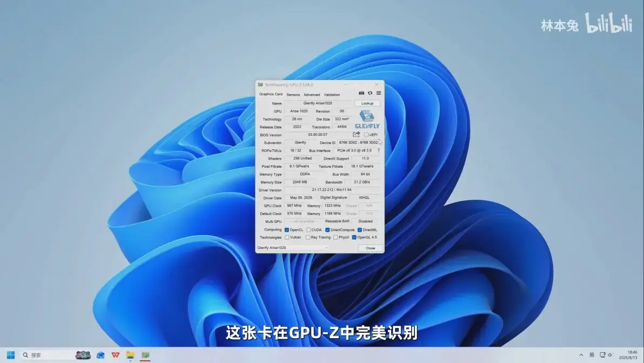644x363 pixels.
Task: Click the Lookup button
Action: [367, 103]
